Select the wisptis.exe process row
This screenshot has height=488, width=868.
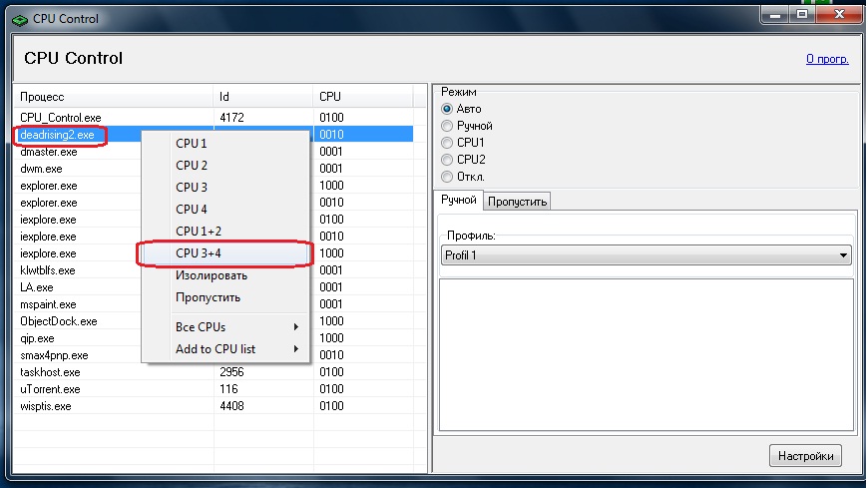coord(214,406)
